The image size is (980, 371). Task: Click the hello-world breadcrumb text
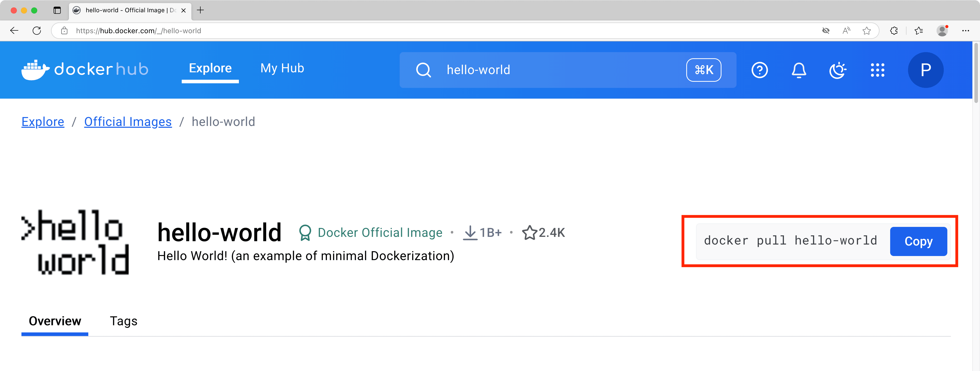pos(223,122)
